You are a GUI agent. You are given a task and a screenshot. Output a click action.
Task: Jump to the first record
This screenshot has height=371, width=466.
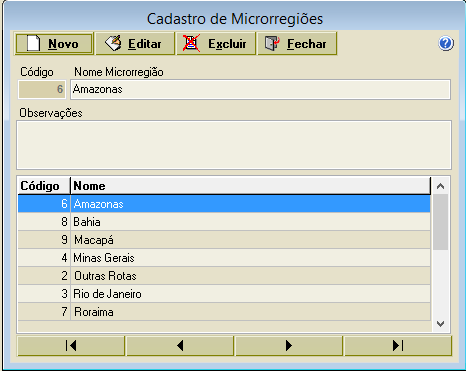pos(71,346)
